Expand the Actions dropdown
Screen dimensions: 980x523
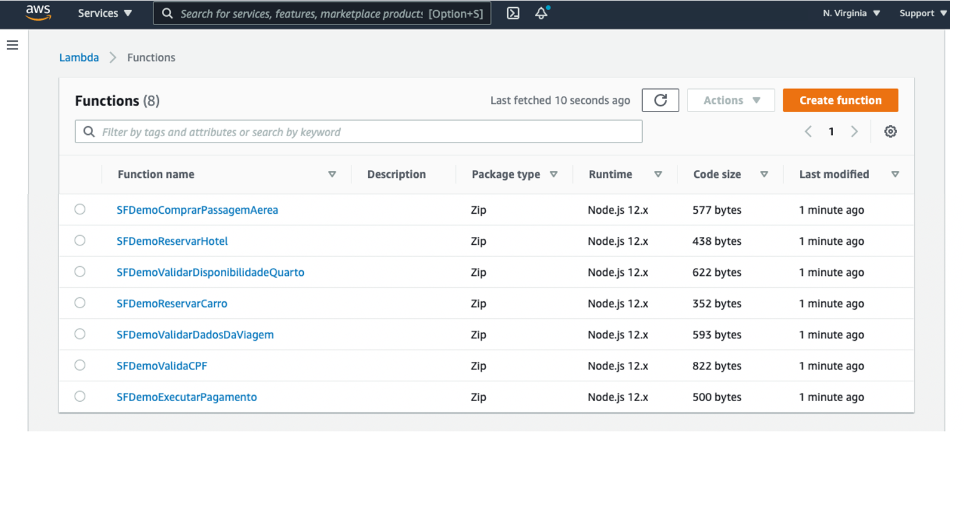click(731, 100)
